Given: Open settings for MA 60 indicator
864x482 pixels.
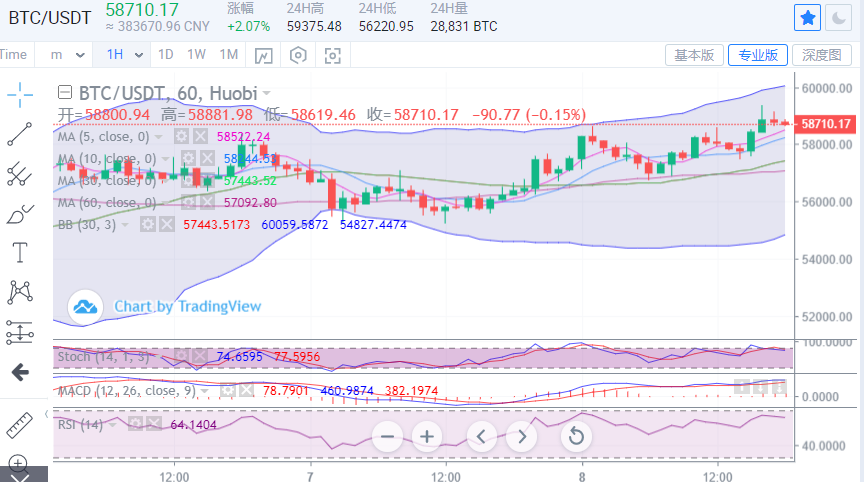Looking at the screenshot, I should point(188,203).
